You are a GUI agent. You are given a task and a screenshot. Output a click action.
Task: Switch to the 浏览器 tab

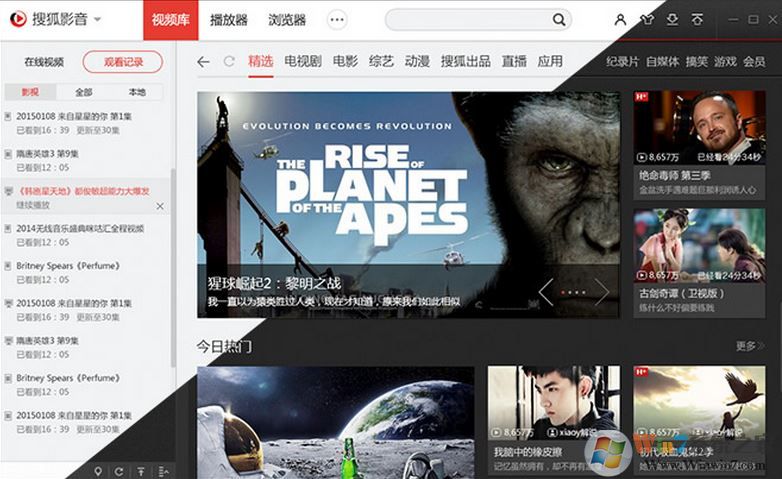tap(287, 20)
